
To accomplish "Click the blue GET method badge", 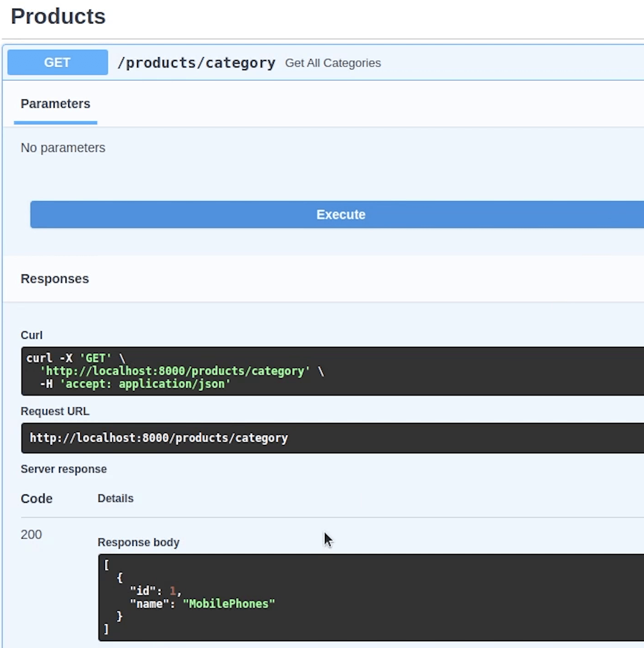I will [57, 62].
